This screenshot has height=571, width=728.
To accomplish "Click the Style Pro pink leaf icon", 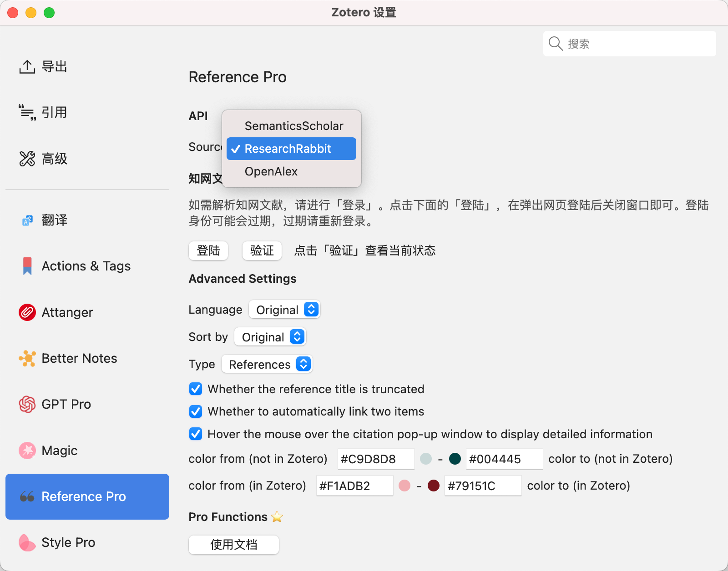I will (27, 542).
